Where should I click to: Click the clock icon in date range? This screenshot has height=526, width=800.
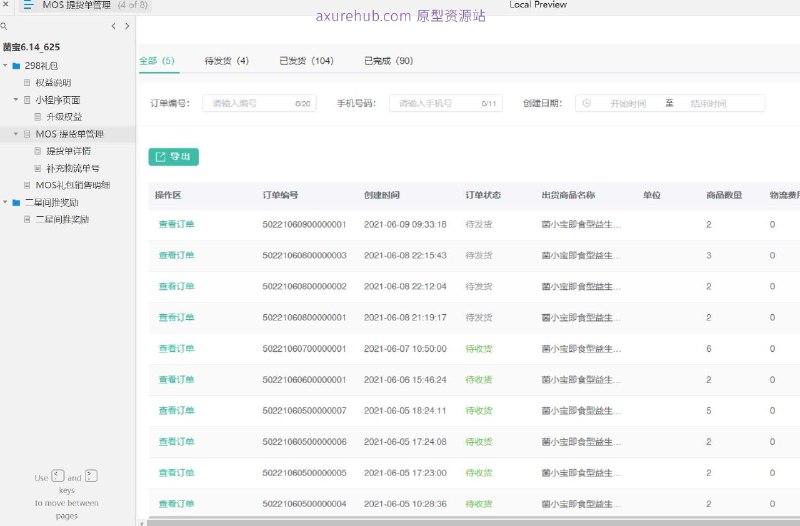tap(587, 103)
